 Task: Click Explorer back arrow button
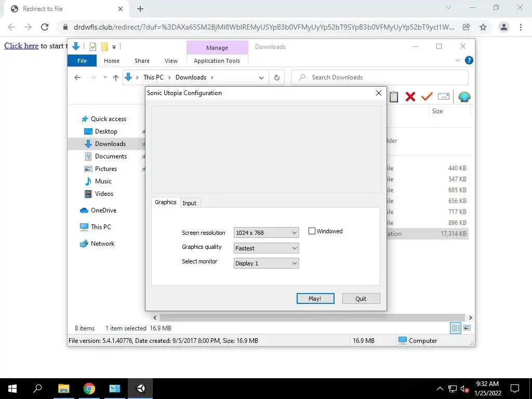[77, 78]
